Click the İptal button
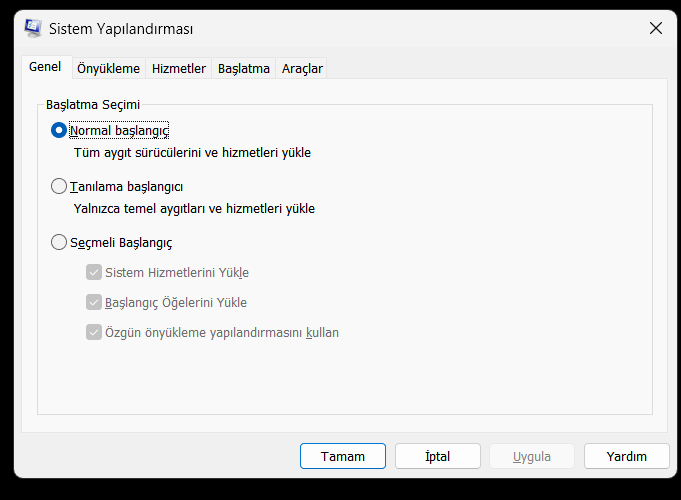The height and width of the screenshot is (500, 681). point(438,456)
